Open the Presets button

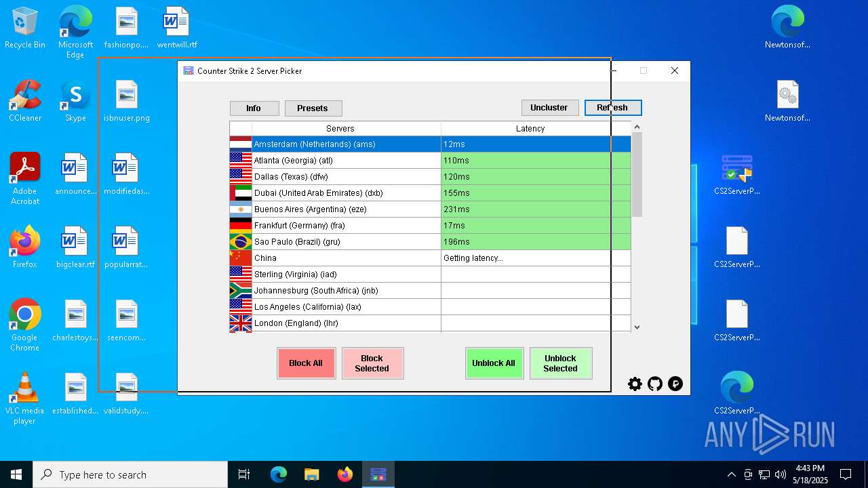313,108
